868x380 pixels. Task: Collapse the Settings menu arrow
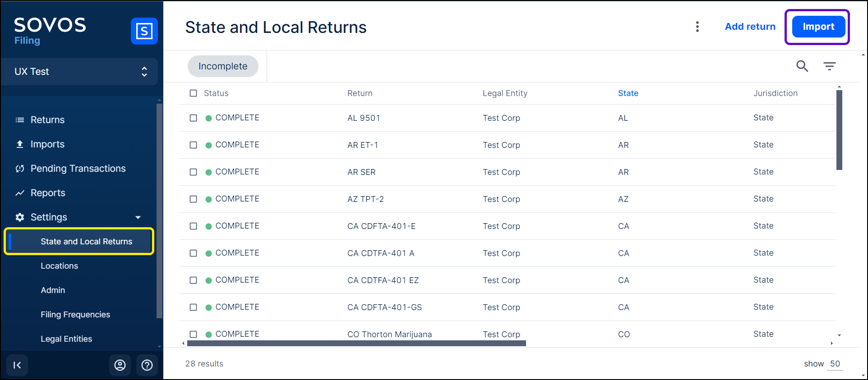[138, 217]
